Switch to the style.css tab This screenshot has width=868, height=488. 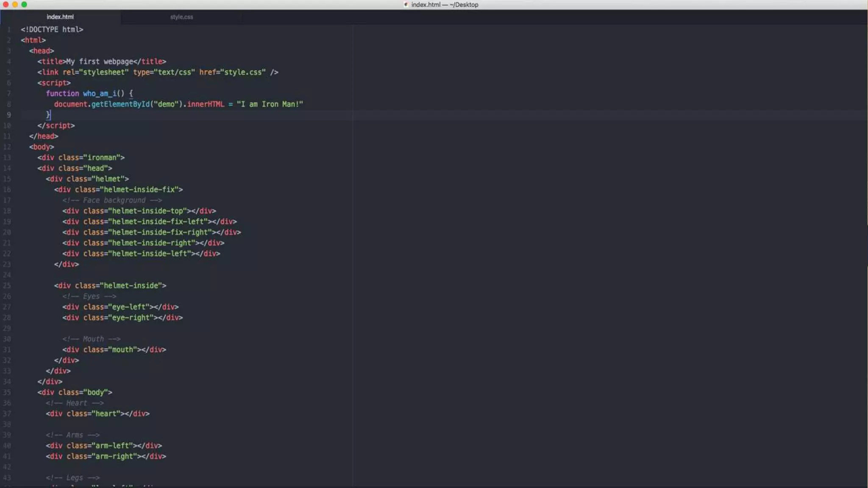click(181, 17)
